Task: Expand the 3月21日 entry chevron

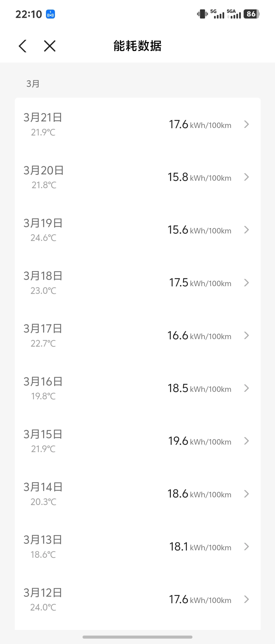Action: coord(246,124)
